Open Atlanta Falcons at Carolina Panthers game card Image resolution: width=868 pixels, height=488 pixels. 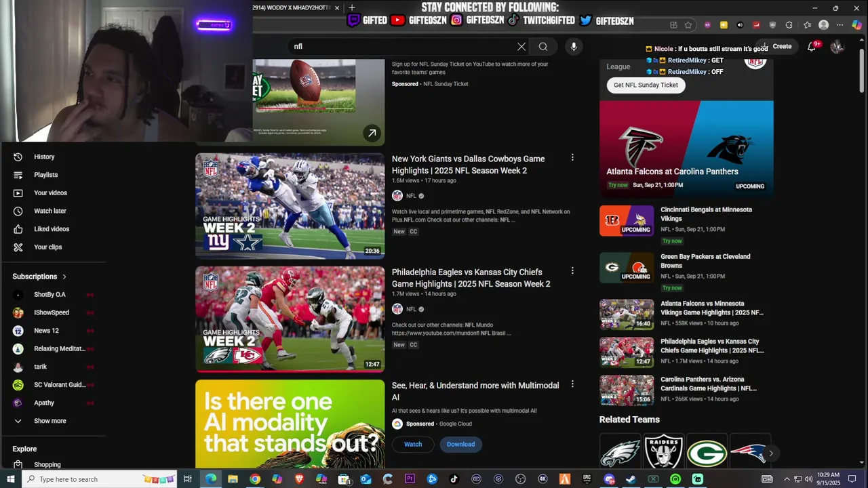coord(686,148)
